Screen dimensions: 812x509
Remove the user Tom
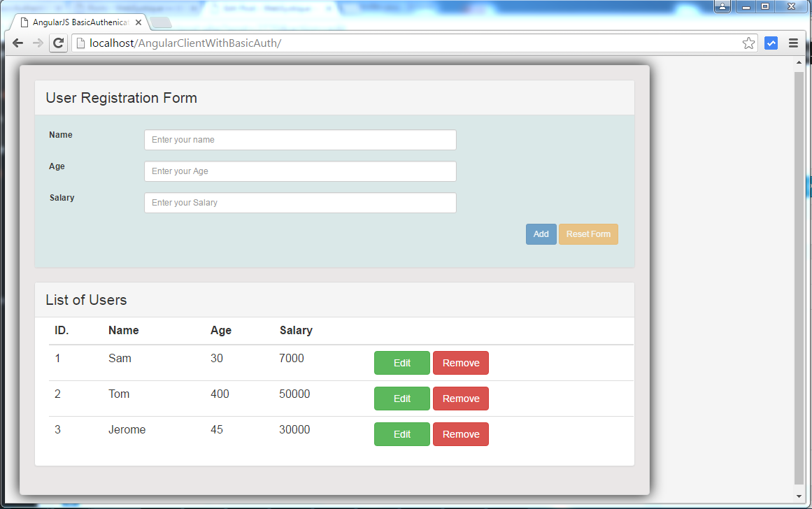[x=460, y=398]
